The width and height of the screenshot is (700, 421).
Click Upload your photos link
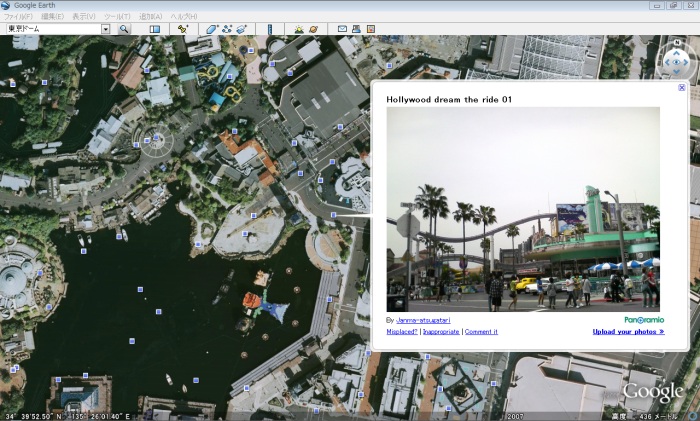click(x=629, y=332)
